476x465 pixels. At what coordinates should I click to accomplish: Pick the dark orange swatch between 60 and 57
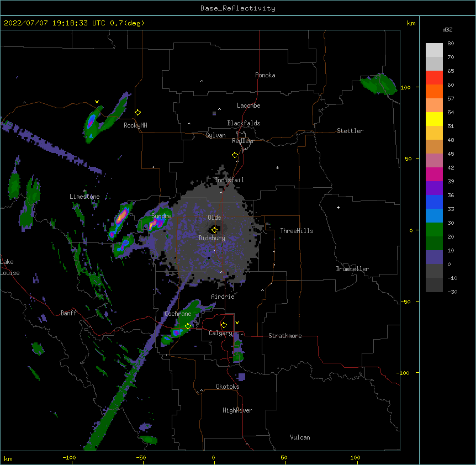coord(434,91)
